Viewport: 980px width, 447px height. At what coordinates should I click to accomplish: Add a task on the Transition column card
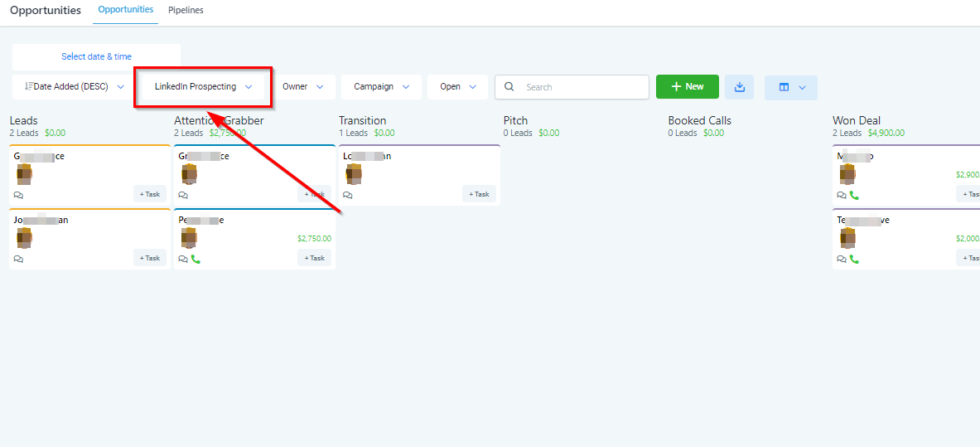tap(479, 194)
